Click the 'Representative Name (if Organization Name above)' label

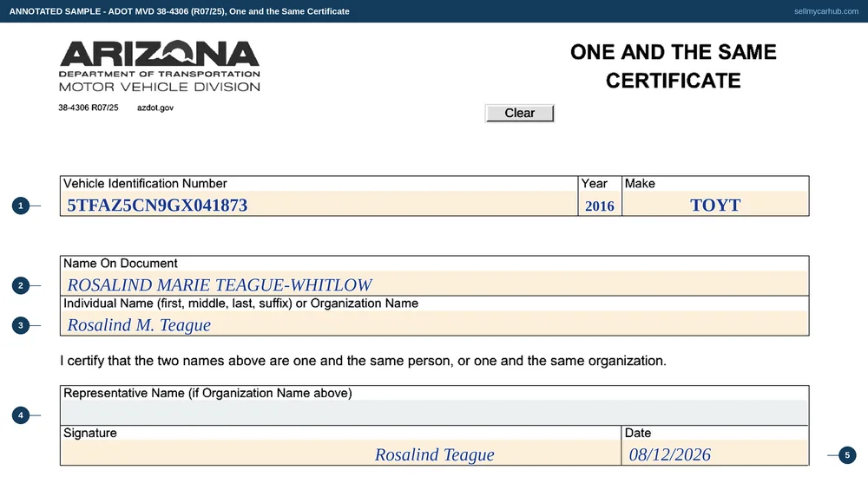coord(207,393)
